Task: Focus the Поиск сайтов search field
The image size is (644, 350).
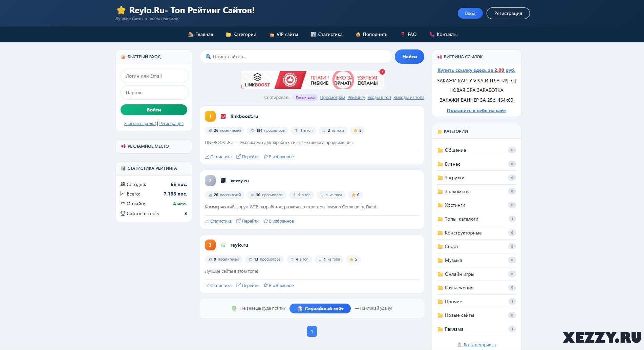Action: pyautogui.click(x=296, y=57)
